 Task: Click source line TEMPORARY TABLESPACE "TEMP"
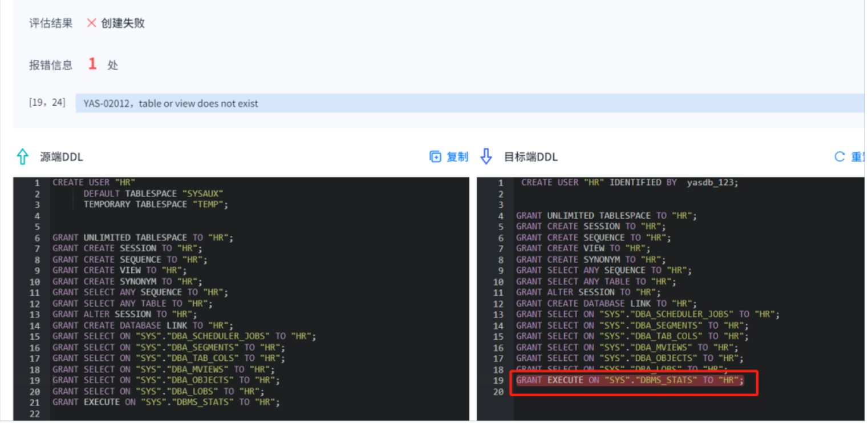click(x=156, y=204)
